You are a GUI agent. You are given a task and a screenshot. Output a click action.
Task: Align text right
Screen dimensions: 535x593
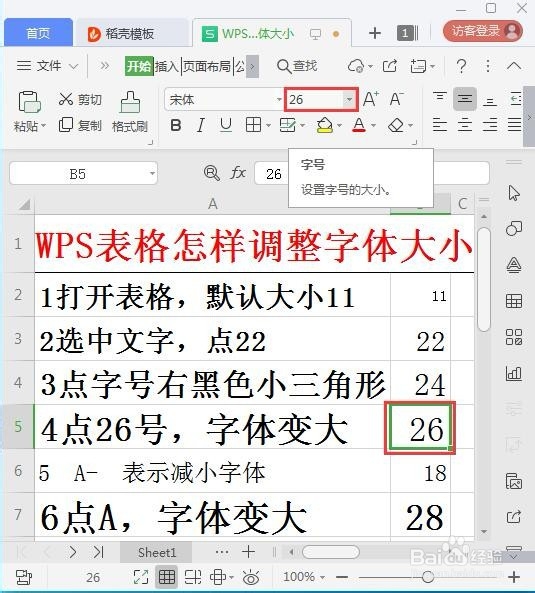click(490, 124)
